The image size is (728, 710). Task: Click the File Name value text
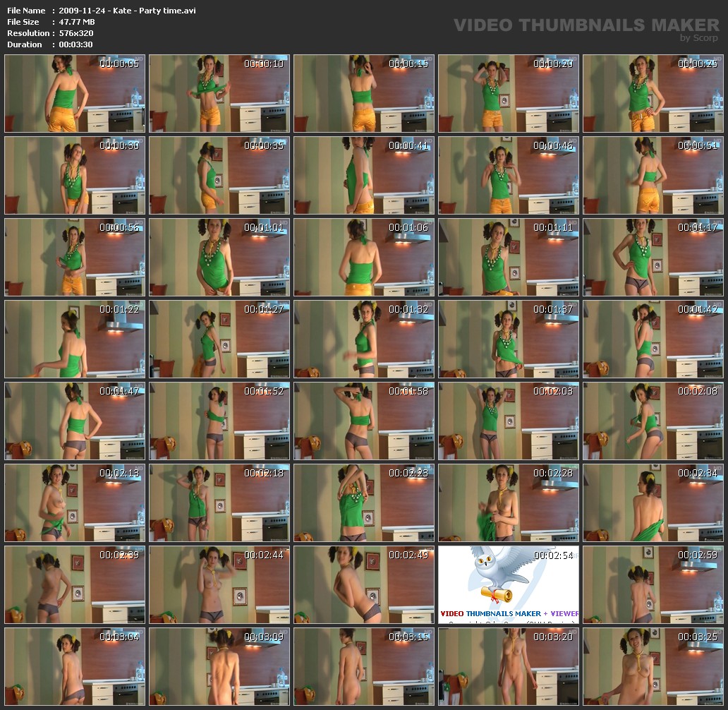pos(128,11)
